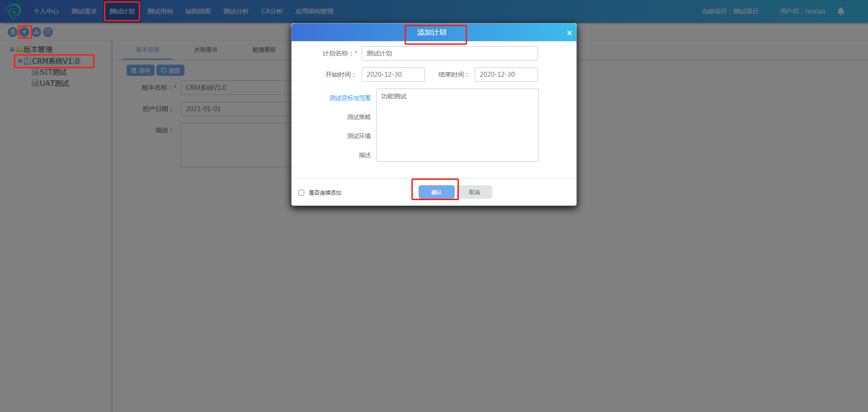Click the export panel icon beside upload
Image resolution: width=868 pixels, height=412 pixels.
pyautogui.click(x=48, y=32)
